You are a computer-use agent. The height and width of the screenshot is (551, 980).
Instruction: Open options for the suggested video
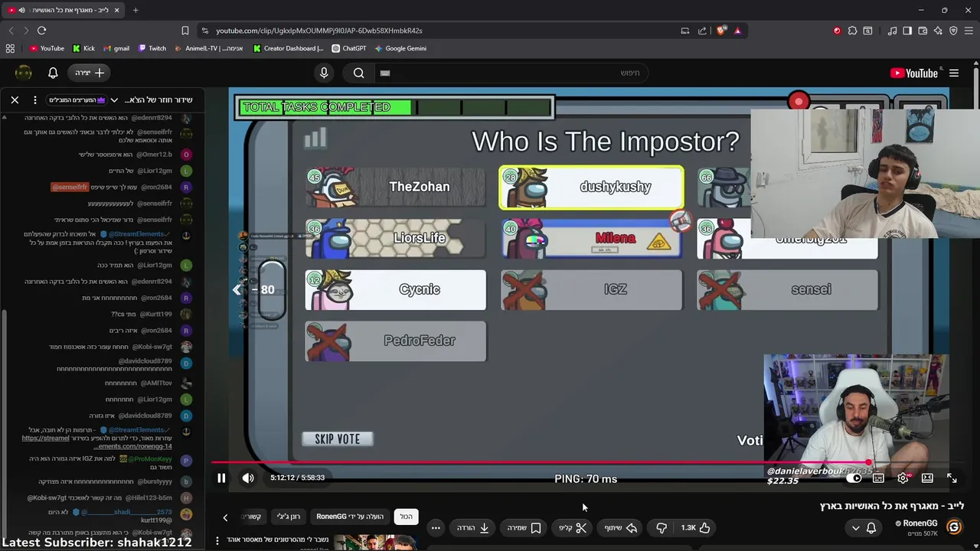(217, 540)
